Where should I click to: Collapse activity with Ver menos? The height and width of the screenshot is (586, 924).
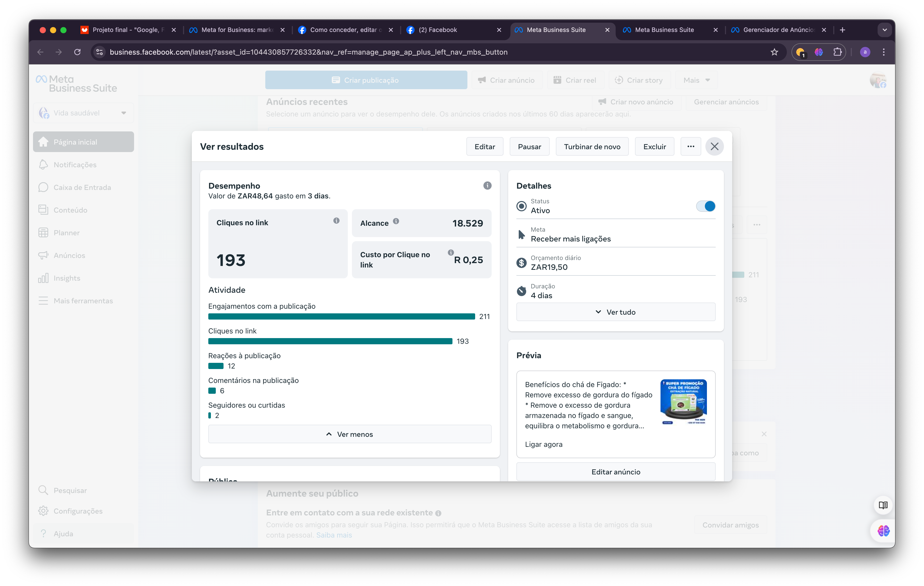[x=350, y=434]
